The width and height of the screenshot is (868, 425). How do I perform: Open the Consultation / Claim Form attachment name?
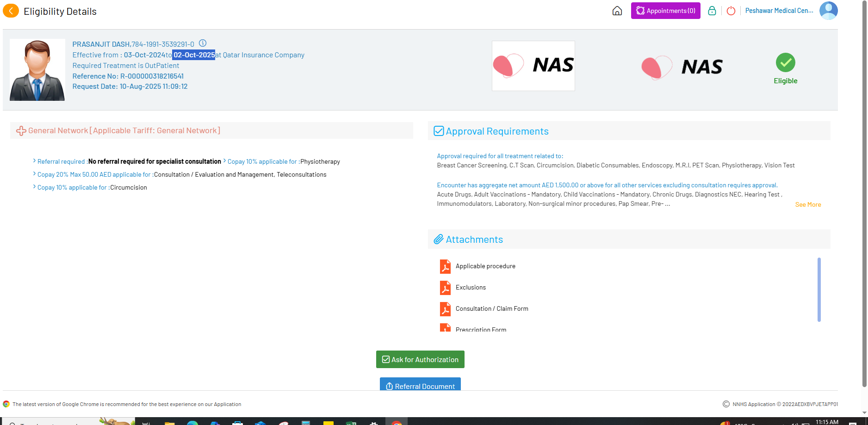coord(492,309)
